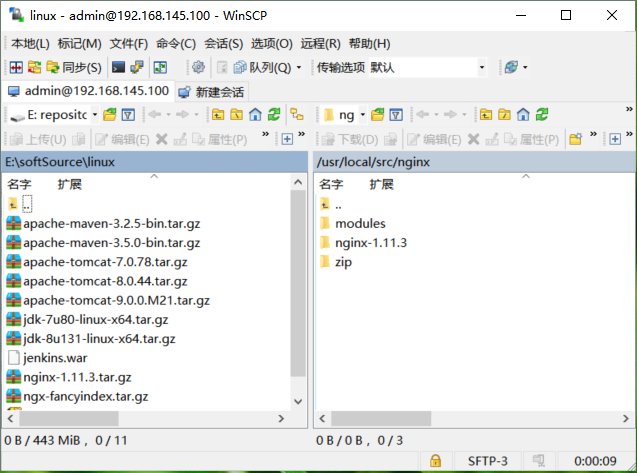Click the local directory tree icon
The image size is (637, 473).
click(297, 115)
